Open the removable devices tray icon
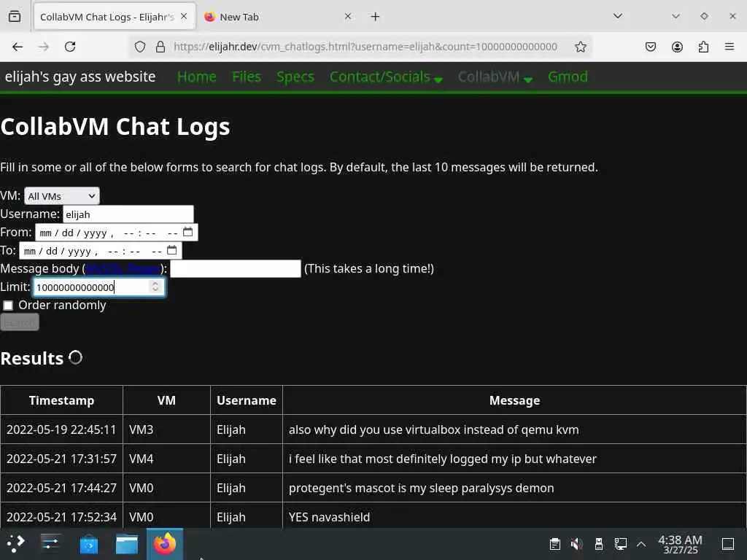Viewport: 747px width, 560px height. (599, 544)
